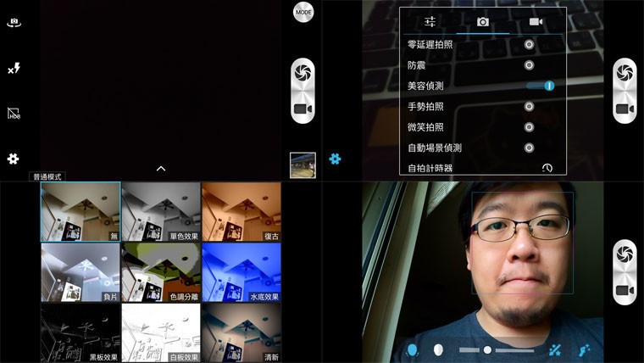644x363 pixels.
Task: Enable the 手勢拍照 gesture toggle
Action: pyautogui.click(x=529, y=107)
